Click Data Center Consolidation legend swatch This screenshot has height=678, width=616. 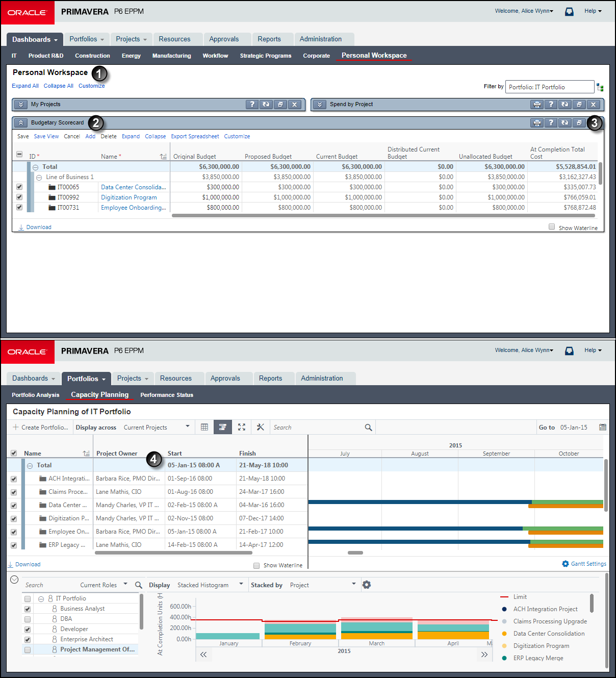[504, 634]
